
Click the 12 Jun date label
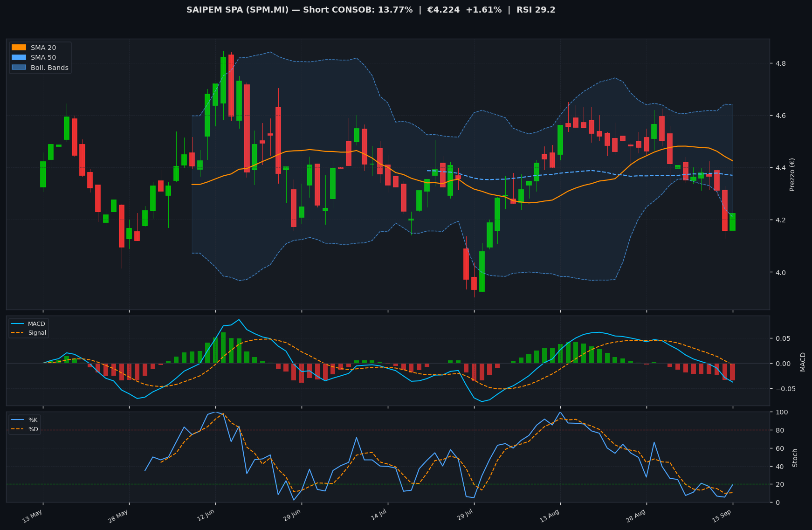click(205, 516)
